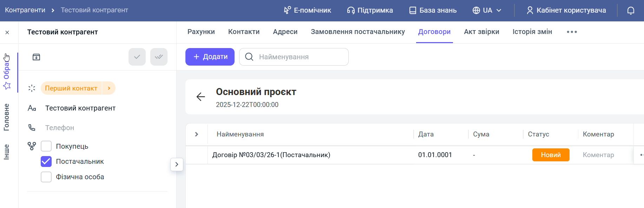Viewport: 644px width, 208px height.
Task: Enable the Покупець checkbox
Action: coord(46,146)
